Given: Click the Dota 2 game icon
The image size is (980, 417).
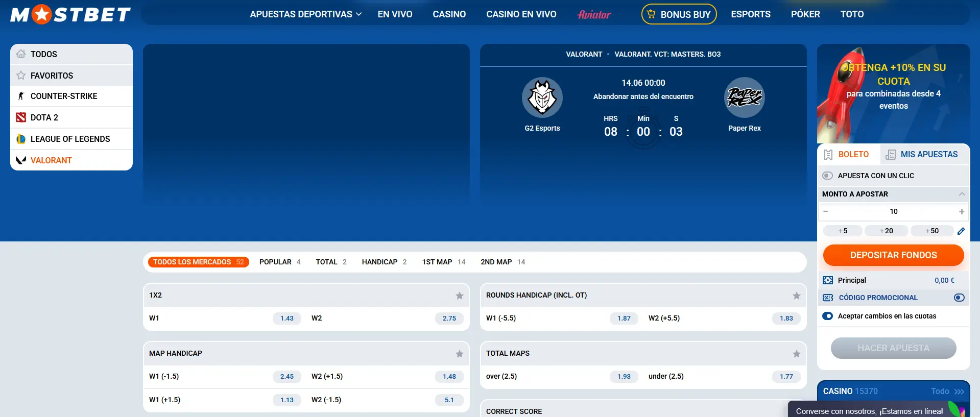Looking at the screenshot, I should point(21,117).
